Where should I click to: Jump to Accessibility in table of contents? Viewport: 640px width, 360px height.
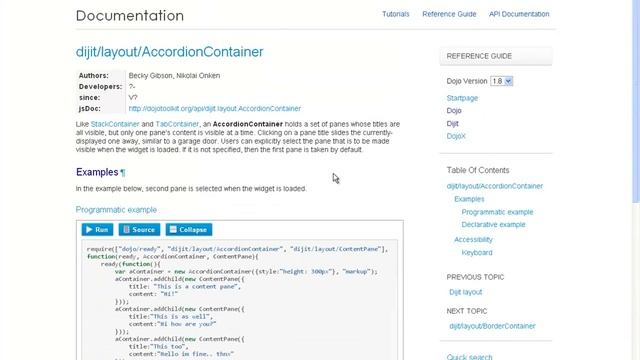(x=473, y=240)
